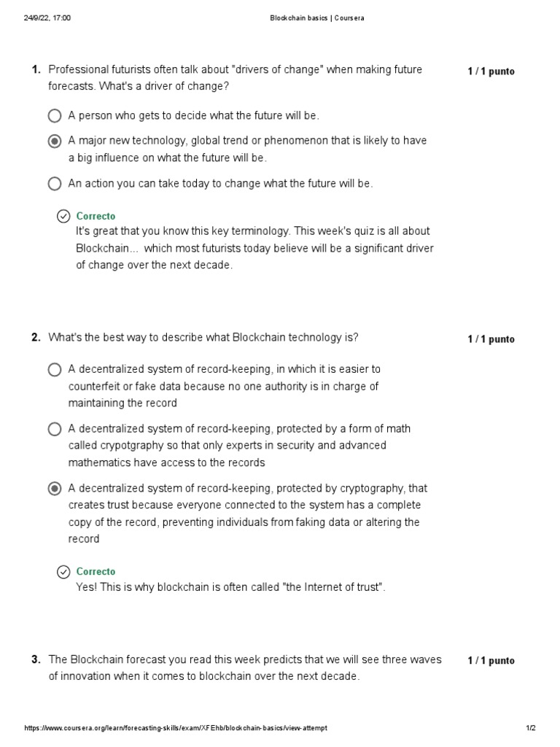The image size is (560, 747).
Task: Select 'A major new technology' radio option
Action: [55, 141]
